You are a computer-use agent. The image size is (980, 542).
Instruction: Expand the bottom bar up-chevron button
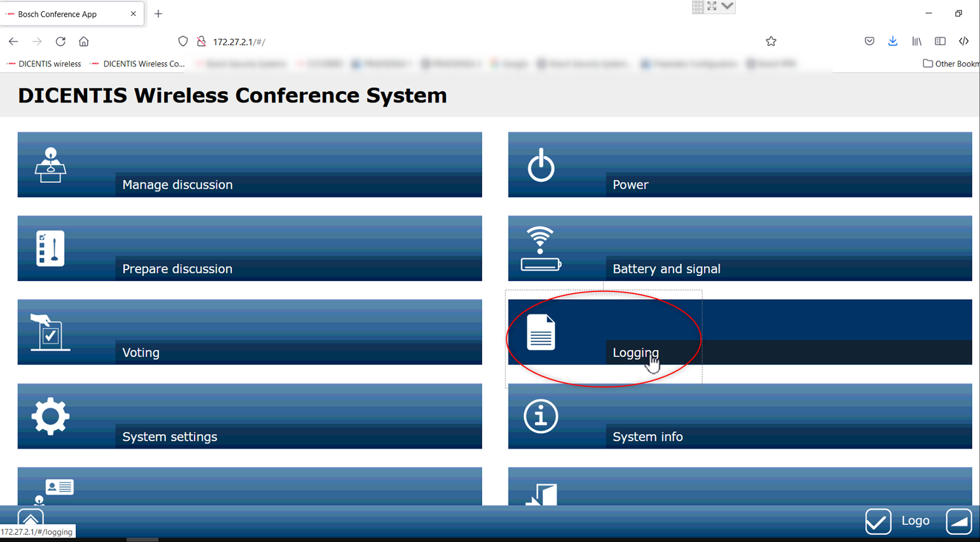coord(31,518)
